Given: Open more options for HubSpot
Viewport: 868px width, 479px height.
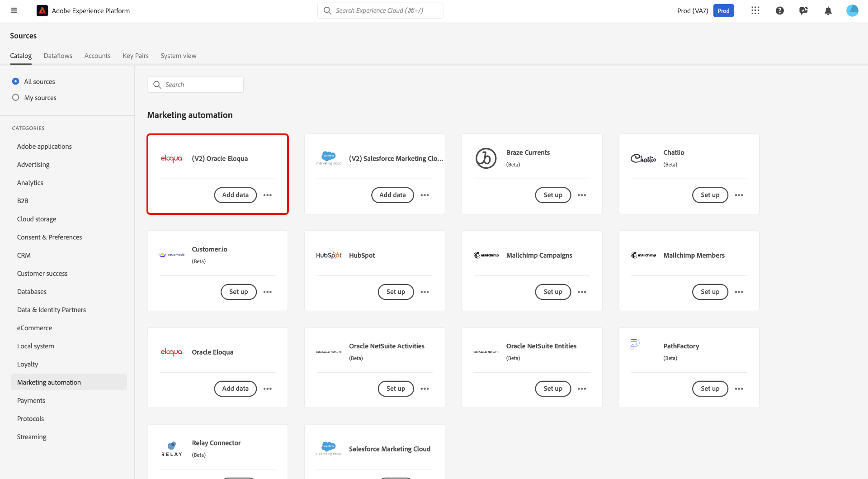Looking at the screenshot, I should tap(425, 292).
